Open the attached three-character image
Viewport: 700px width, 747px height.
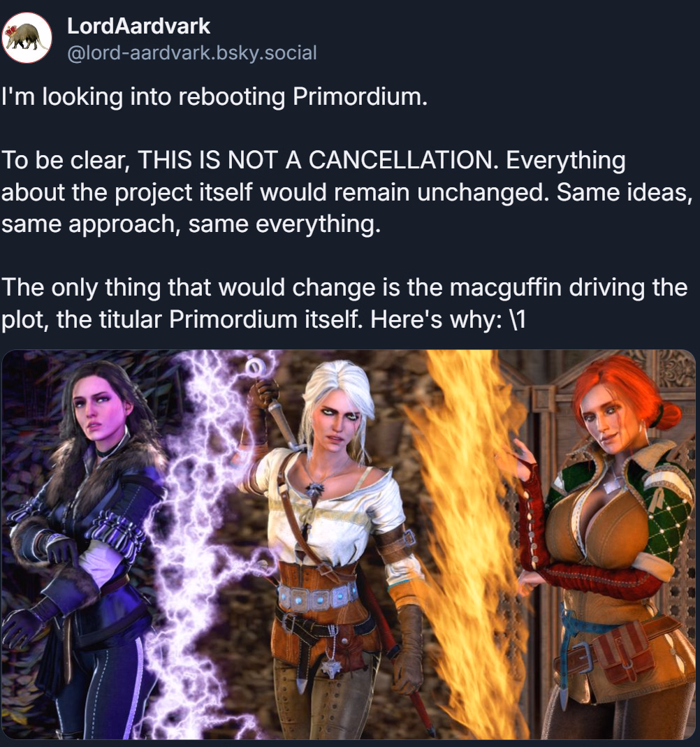pos(349,544)
